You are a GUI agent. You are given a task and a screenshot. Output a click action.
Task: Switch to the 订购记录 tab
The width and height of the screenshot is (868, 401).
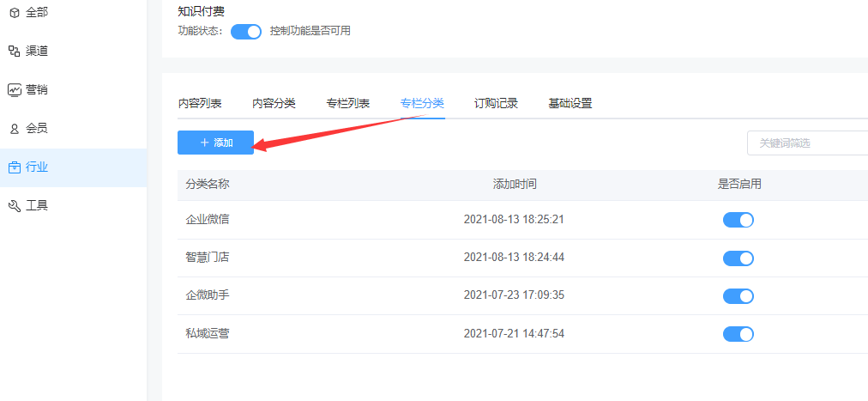496,104
